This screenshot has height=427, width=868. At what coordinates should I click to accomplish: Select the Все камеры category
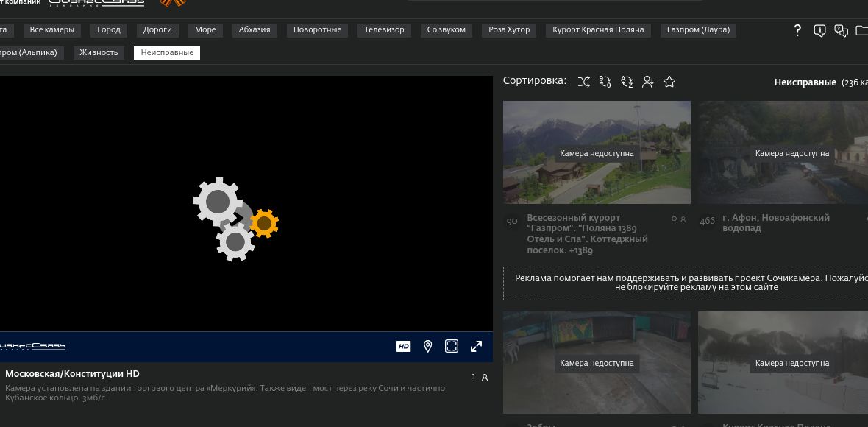[x=52, y=30]
